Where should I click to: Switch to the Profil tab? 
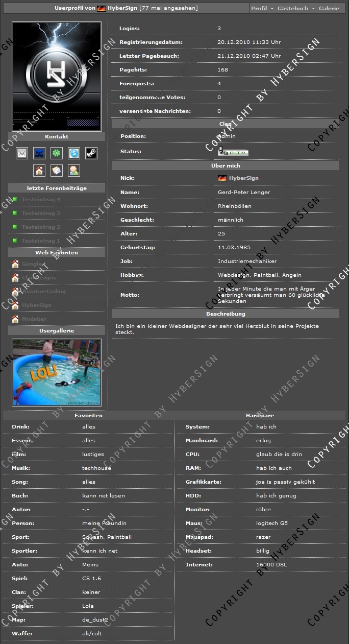click(x=259, y=9)
